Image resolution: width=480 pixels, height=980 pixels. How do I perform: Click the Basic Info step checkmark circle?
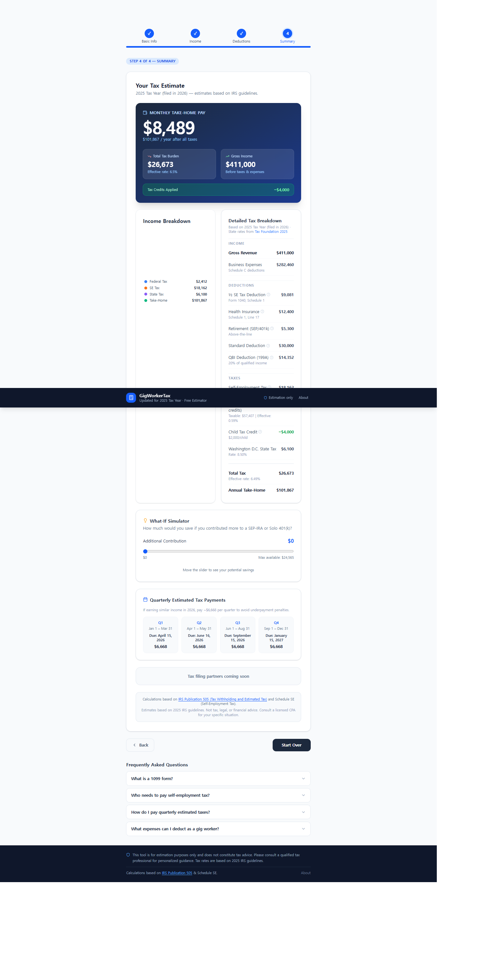pyautogui.click(x=149, y=33)
